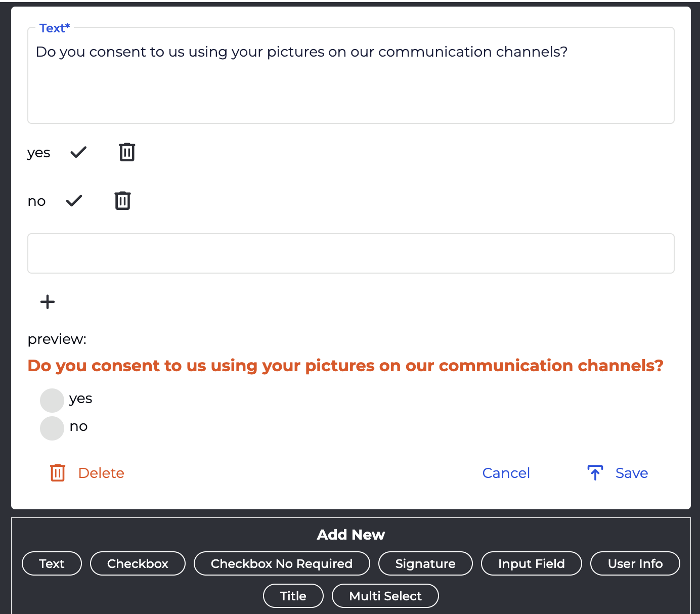700x614 pixels.
Task: Add a Checkbox No Required element
Action: pyautogui.click(x=282, y=563)
